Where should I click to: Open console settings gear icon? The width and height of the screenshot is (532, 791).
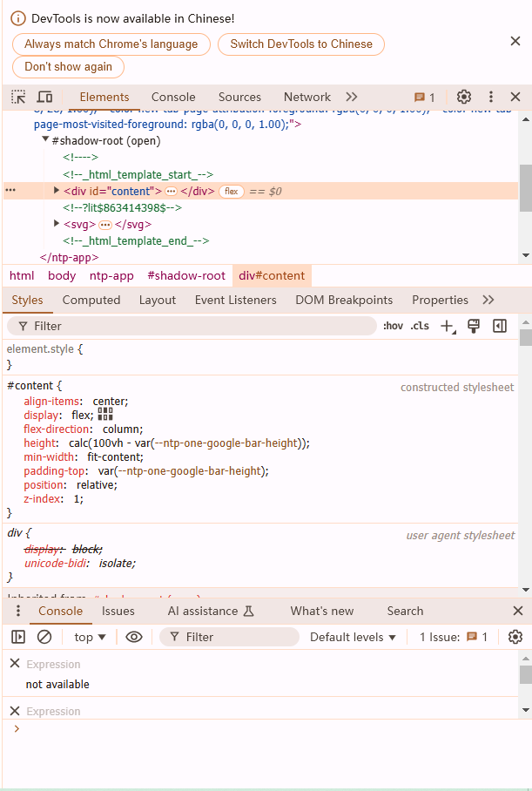tap(515, 637)
